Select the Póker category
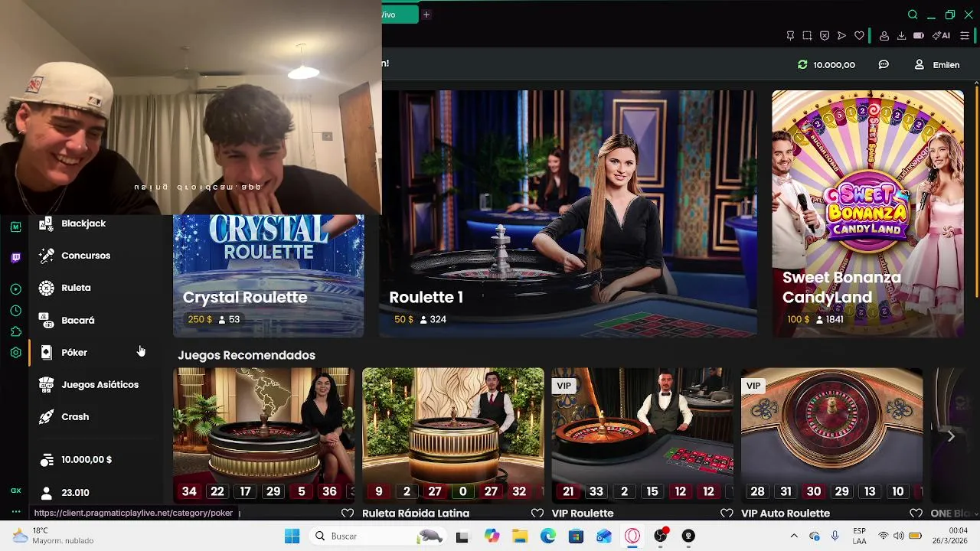Screen dimensions: 980x551 tap(74, 353)
